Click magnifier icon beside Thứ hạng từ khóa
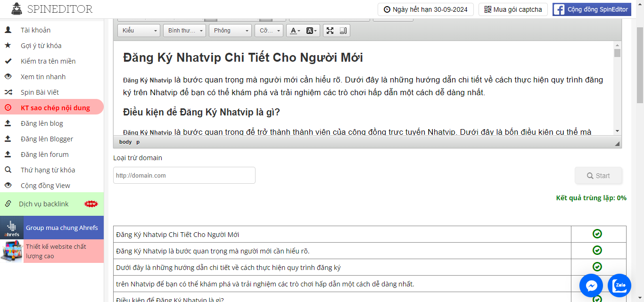The height and width of the screenshot is (302, 644). pyautogui.click(x=8, y=170)
